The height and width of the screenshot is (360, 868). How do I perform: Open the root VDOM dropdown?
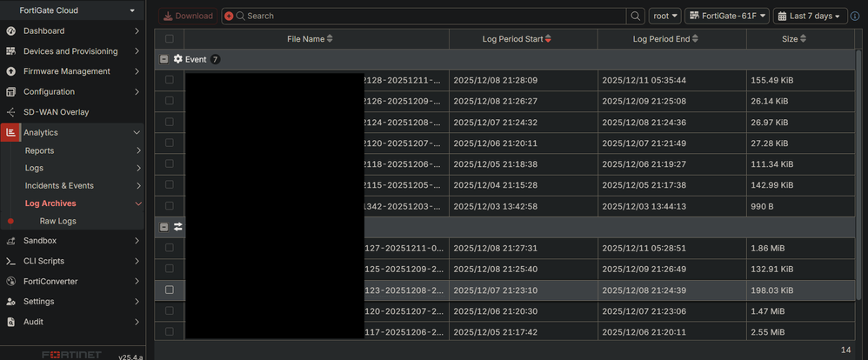tap(665, 16)
